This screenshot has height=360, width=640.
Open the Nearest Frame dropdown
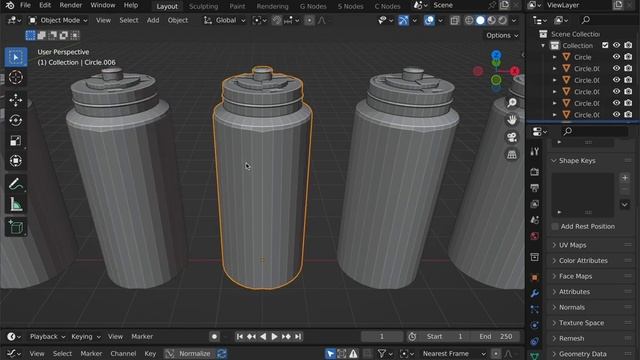(x=454, y=353)
